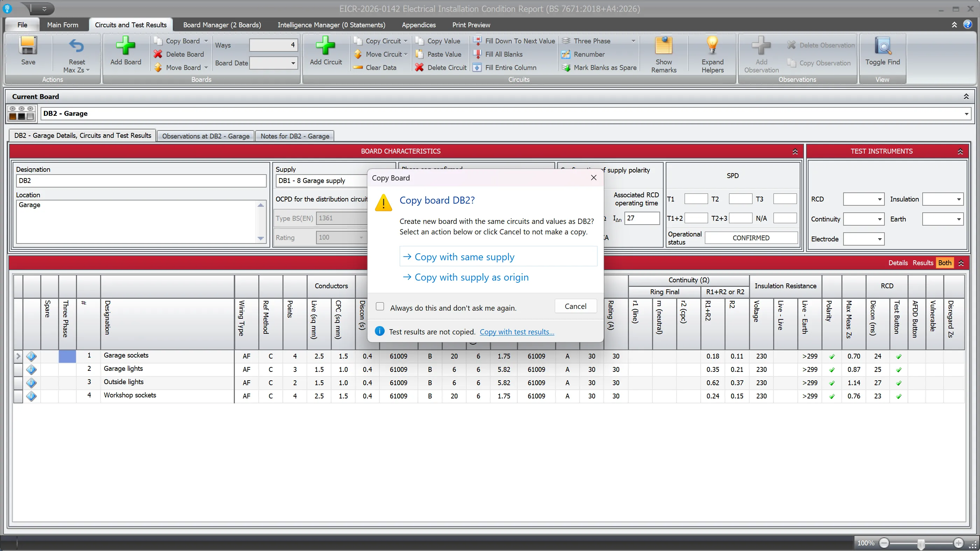Open Observations at DB2 - Garage tab
Screen dimensions: 980x551
click(206, 136)
